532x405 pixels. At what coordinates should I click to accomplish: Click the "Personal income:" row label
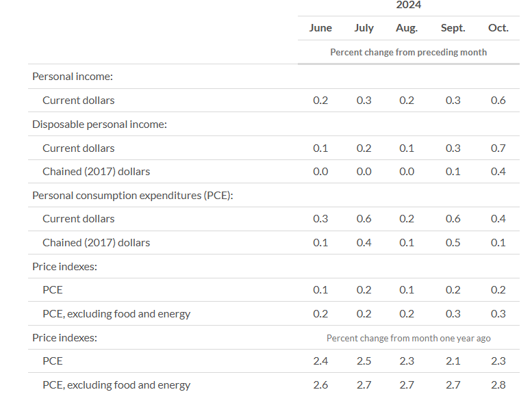coord(73,77)
